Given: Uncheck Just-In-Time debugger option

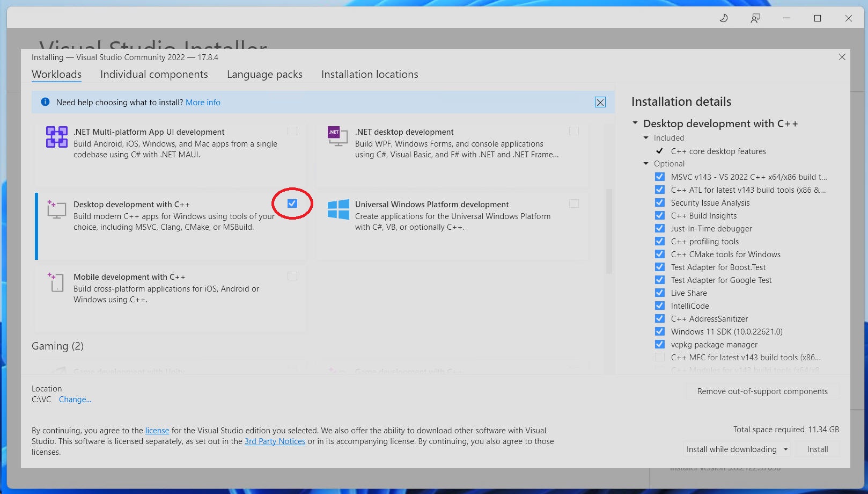Looking at the screenshot, I should 660,228.
